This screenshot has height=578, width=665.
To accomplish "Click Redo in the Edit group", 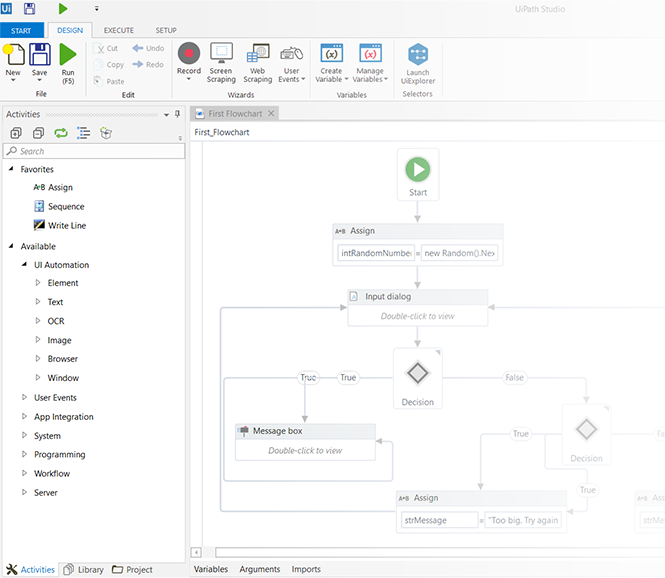I will 148,64.
